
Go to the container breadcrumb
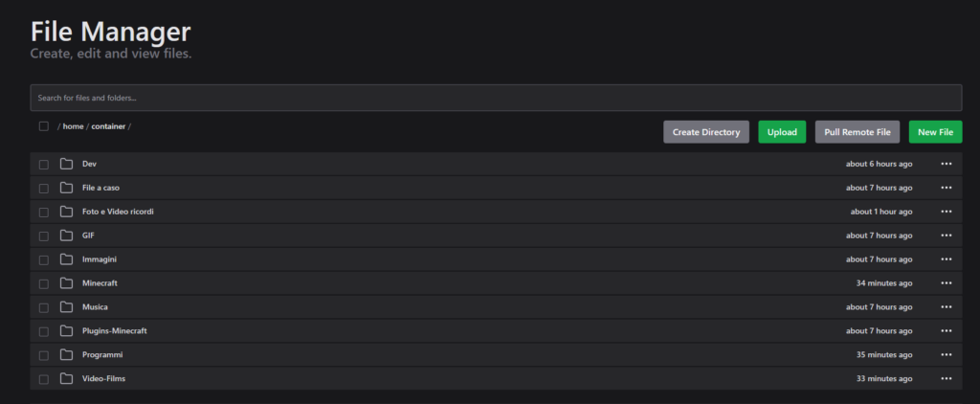108,126
